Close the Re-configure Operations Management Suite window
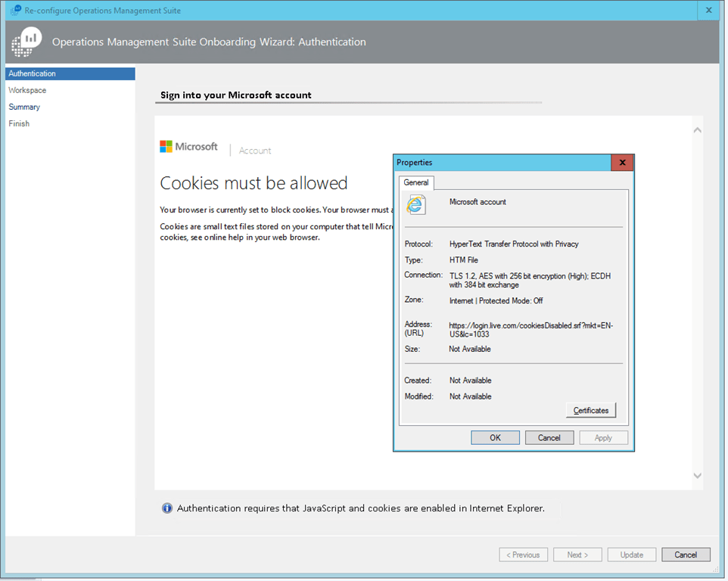728x581 pixels. click(x=708, y=10)
